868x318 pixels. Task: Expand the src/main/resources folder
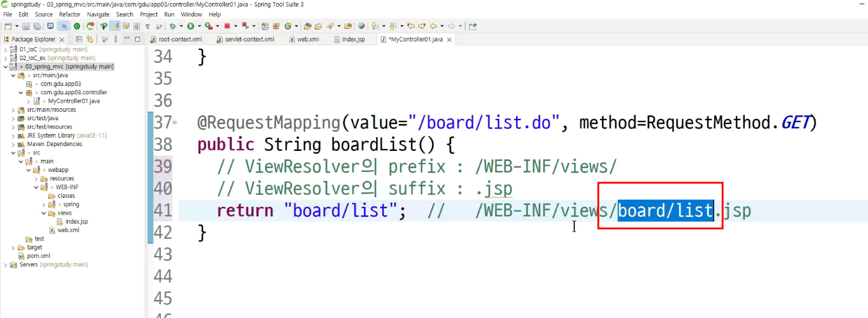(13, 110)
